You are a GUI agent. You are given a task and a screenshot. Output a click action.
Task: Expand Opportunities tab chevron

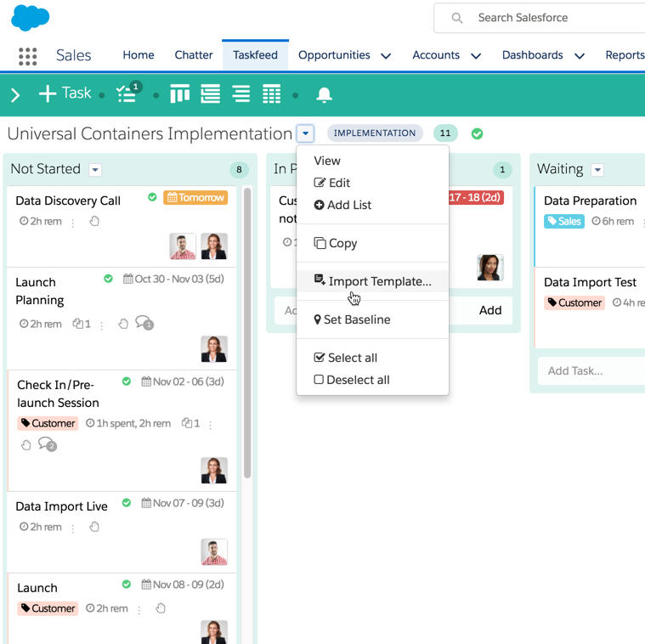click(x=386, y=56)
